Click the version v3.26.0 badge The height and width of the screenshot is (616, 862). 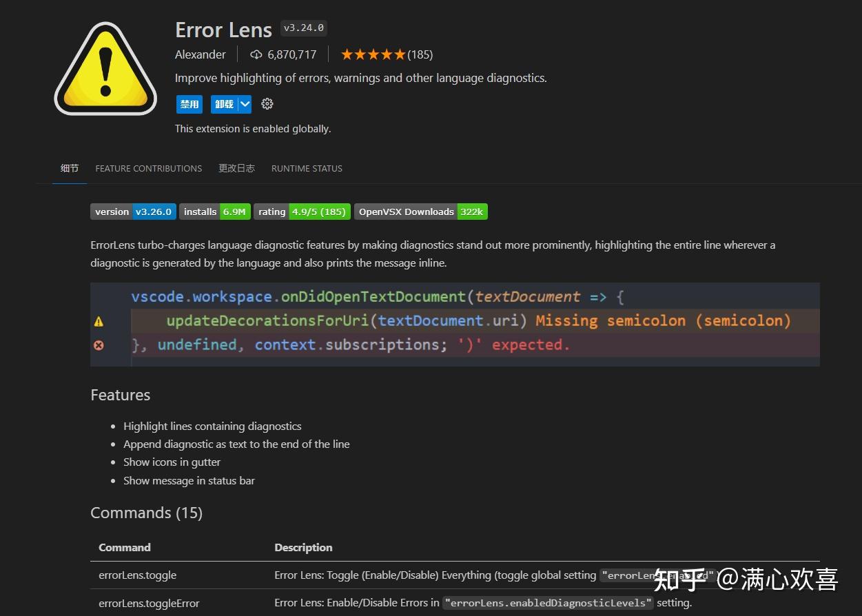click(x=133, y=212)
